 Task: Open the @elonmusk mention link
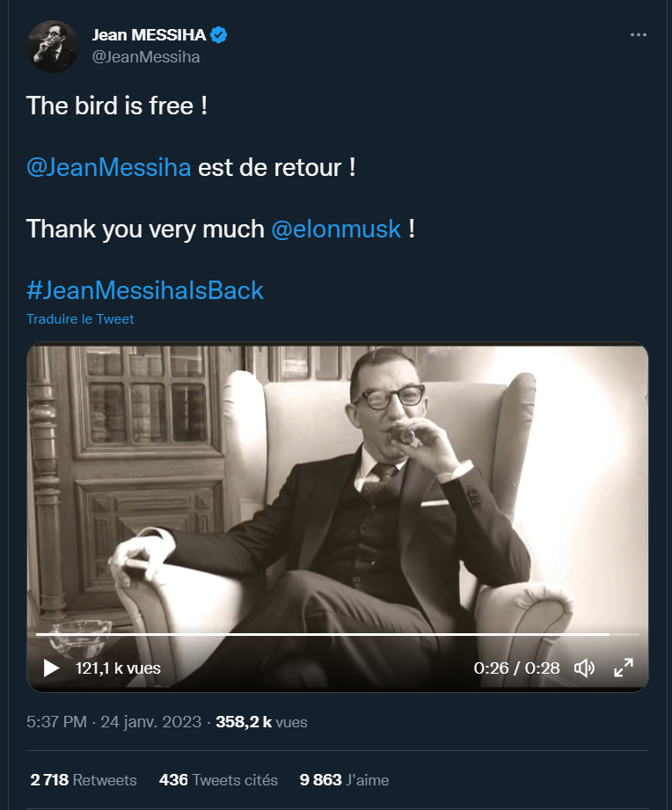pos(336,230)
